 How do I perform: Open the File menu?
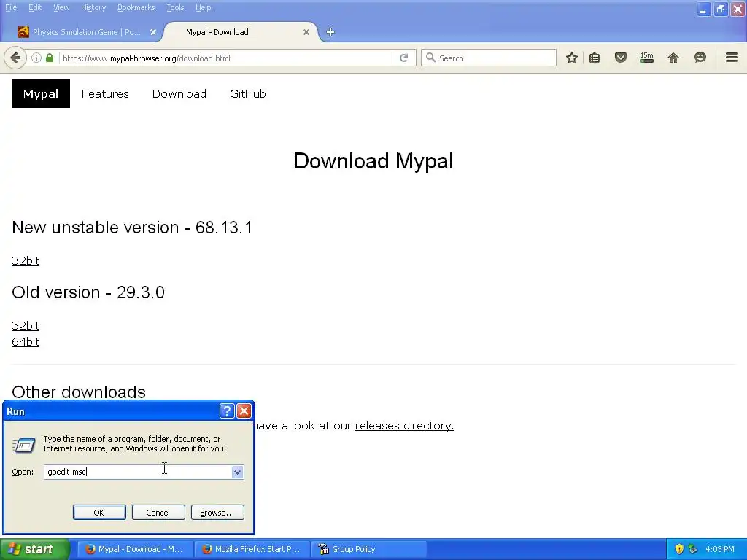[11, 7]
